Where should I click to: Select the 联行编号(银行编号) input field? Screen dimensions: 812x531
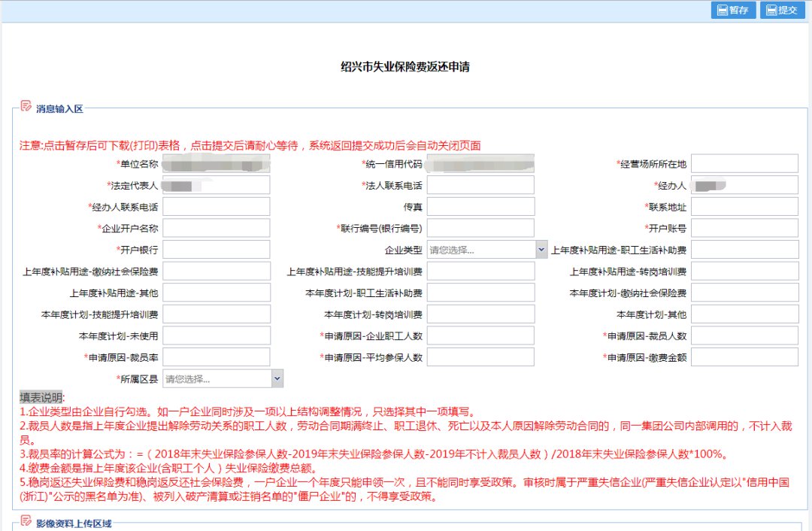pyautogui.click(x=480, y=228)
